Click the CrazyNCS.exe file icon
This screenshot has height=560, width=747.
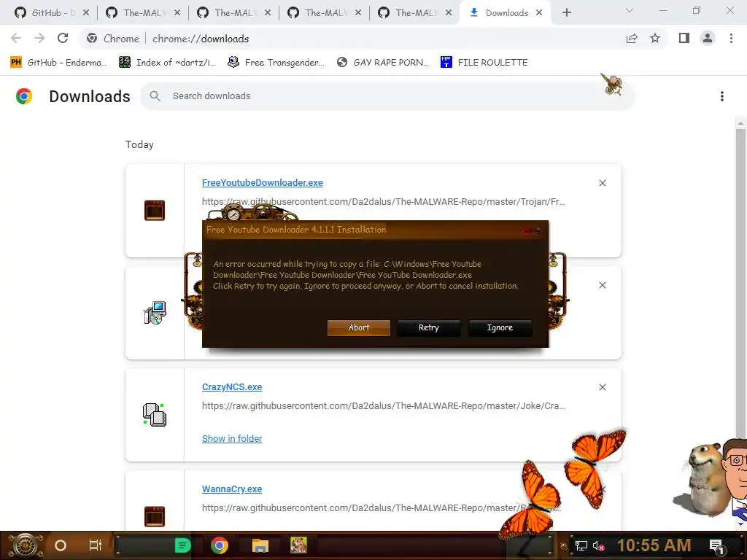(155, 414)
